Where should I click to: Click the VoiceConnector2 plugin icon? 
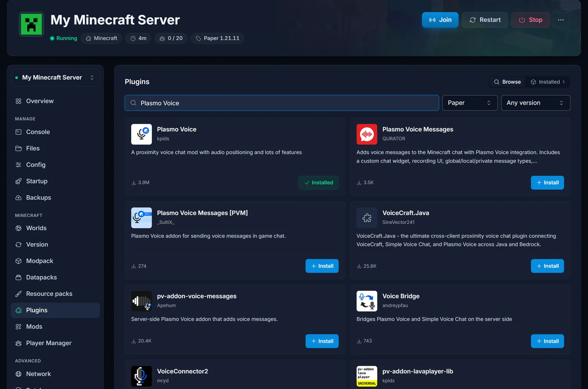(141, 376)
